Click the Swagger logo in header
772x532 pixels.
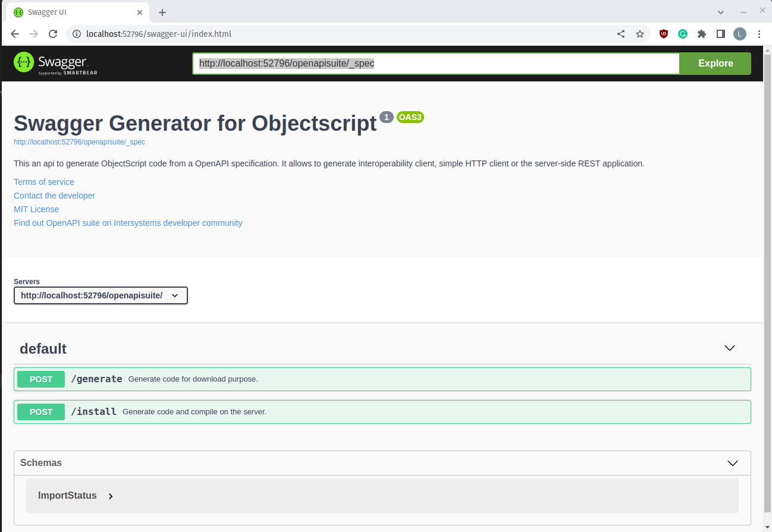click(55, 63)
